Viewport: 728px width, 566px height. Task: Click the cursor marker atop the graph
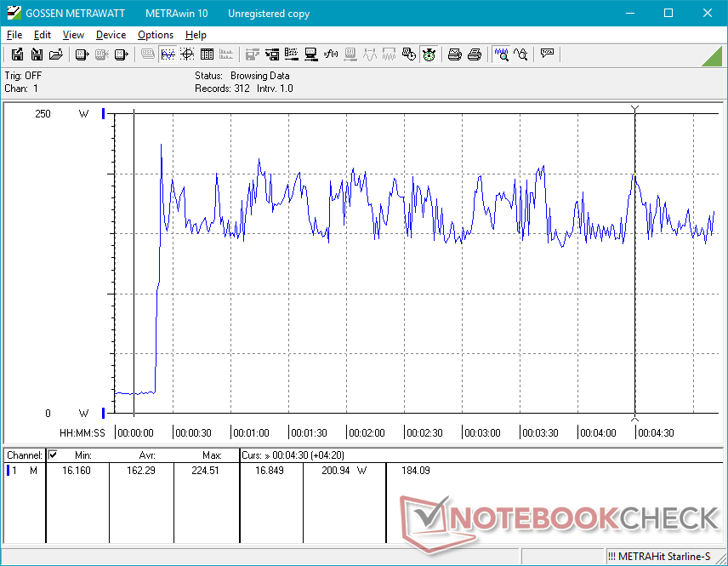coord(634,109)
